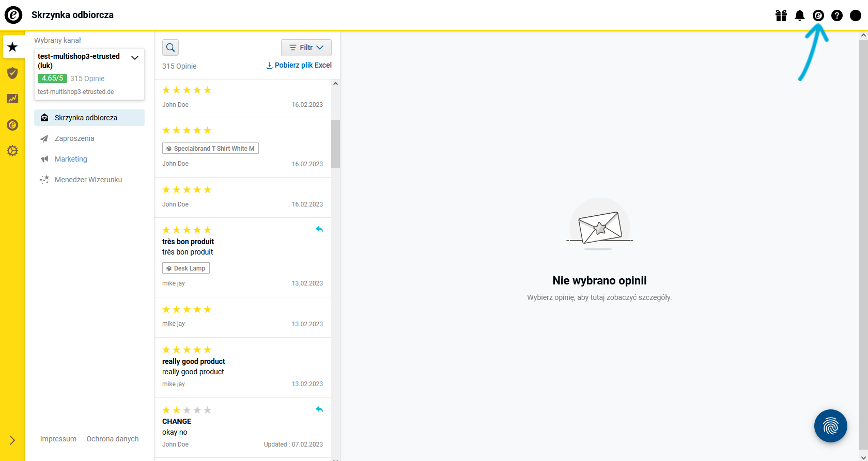The width and height of the screenshot is (868, 461).
Task: Click the review list scrollbar thumb
Action: pos(335,144)
